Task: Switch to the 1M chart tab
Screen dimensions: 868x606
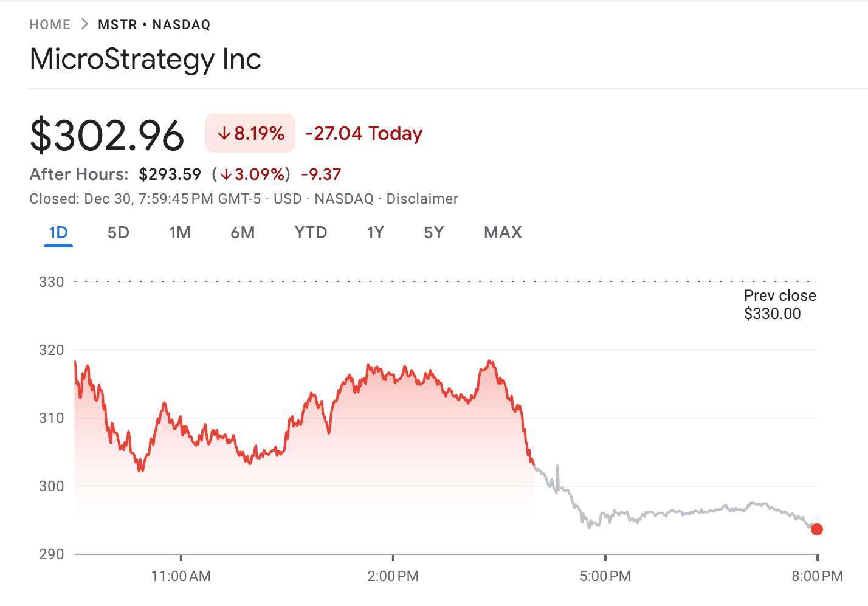Action: 180,233
